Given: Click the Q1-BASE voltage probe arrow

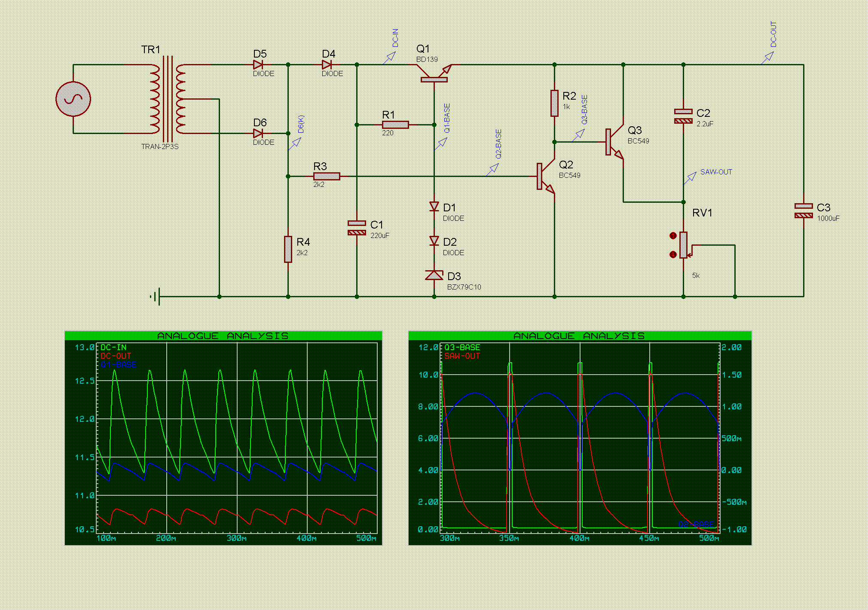Looking at the screenshot, I should tap(441, 144).
